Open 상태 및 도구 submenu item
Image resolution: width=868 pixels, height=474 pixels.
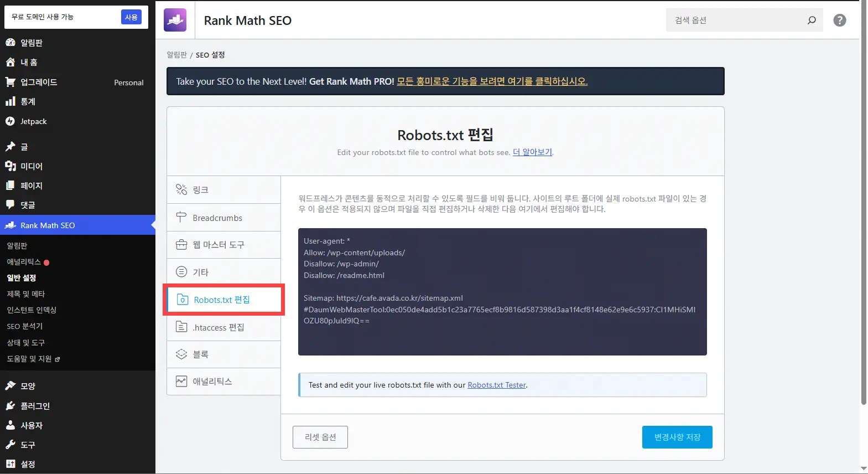pos(26,343)
